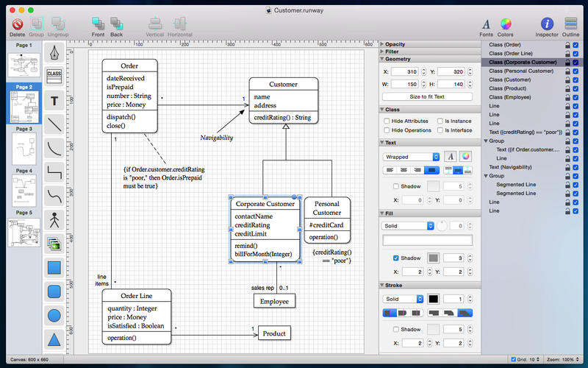
Task: Pick the Triangle shape tool
Action: 54,340
